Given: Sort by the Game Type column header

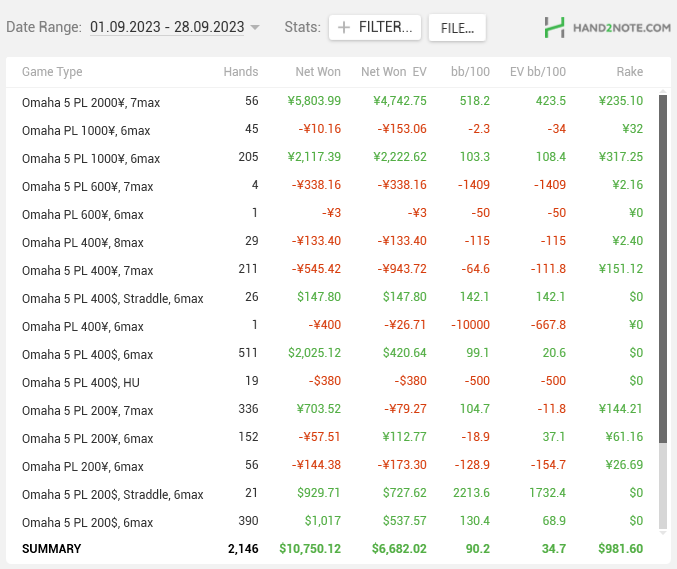Looking at the screenshot, I should coord(52,72).
